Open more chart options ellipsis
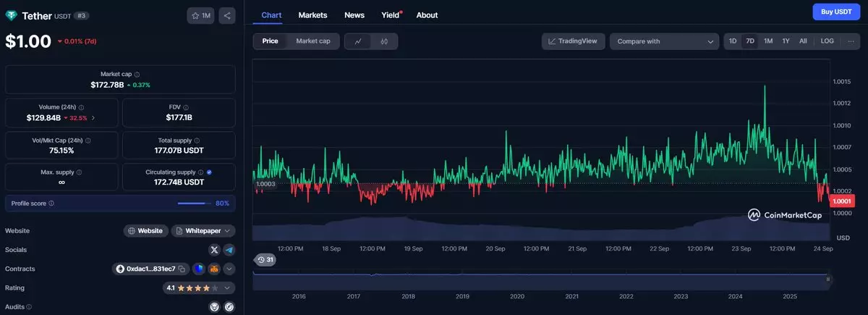Screen dimensions: 868x315 851,41
